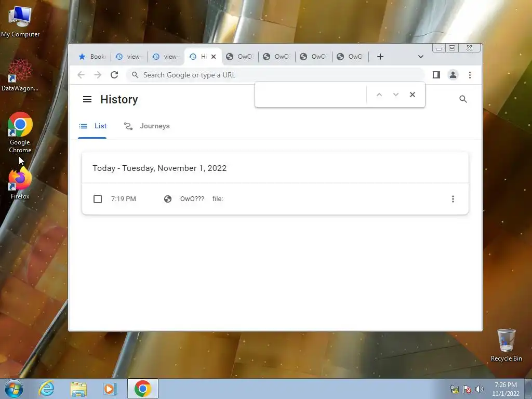Viewport: 532px width, 399px height.
Task: Switch to the Bookmarks tab
Action: (x=91, y=57)
